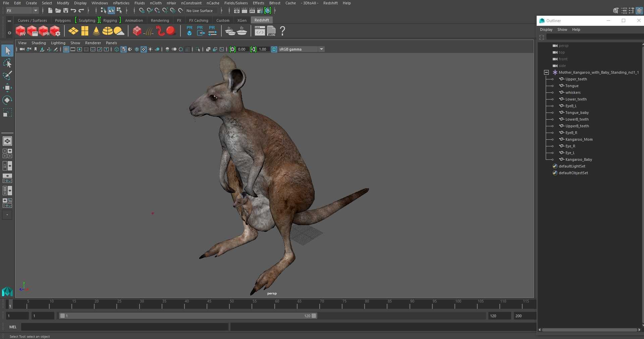Image resolution: width=644 pixels, height=339 pixels.
Task: Create a Redshift portal light (four-pane icon)
Action: (85, 31)
